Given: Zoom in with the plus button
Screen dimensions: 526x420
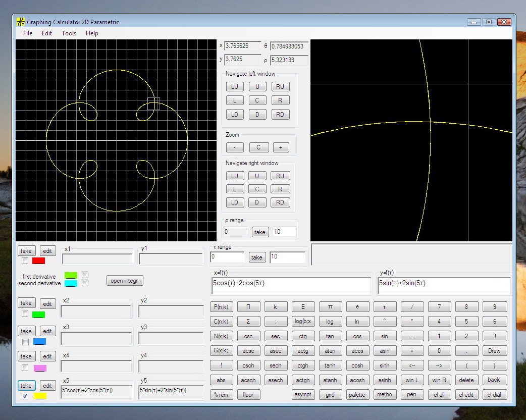Looking at the screenshot, I should tap(281, 147).
